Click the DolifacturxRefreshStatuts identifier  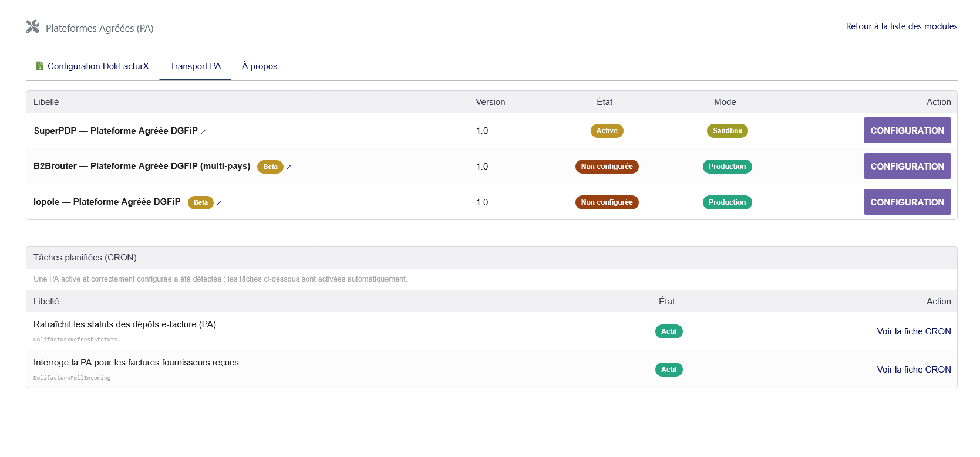pos(75,340)
